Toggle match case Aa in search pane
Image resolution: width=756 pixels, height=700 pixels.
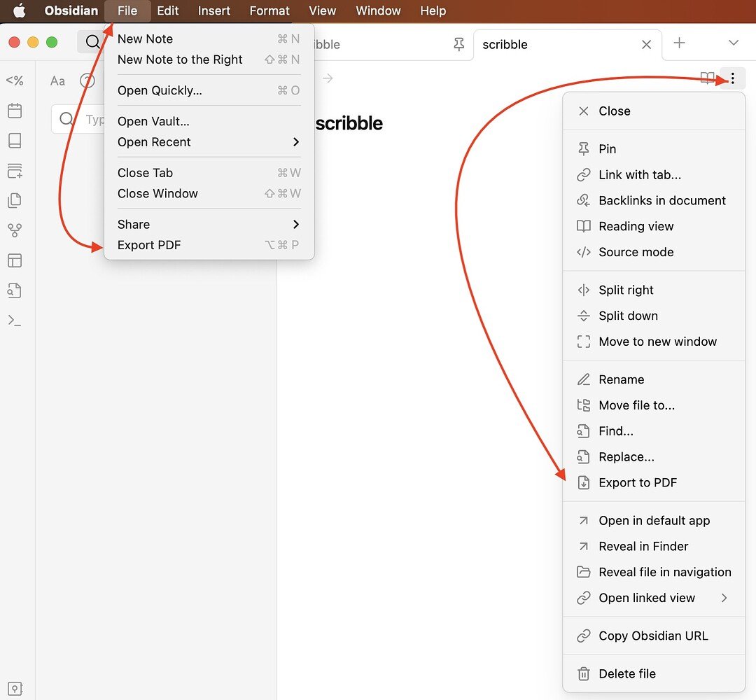click(57, 81)
